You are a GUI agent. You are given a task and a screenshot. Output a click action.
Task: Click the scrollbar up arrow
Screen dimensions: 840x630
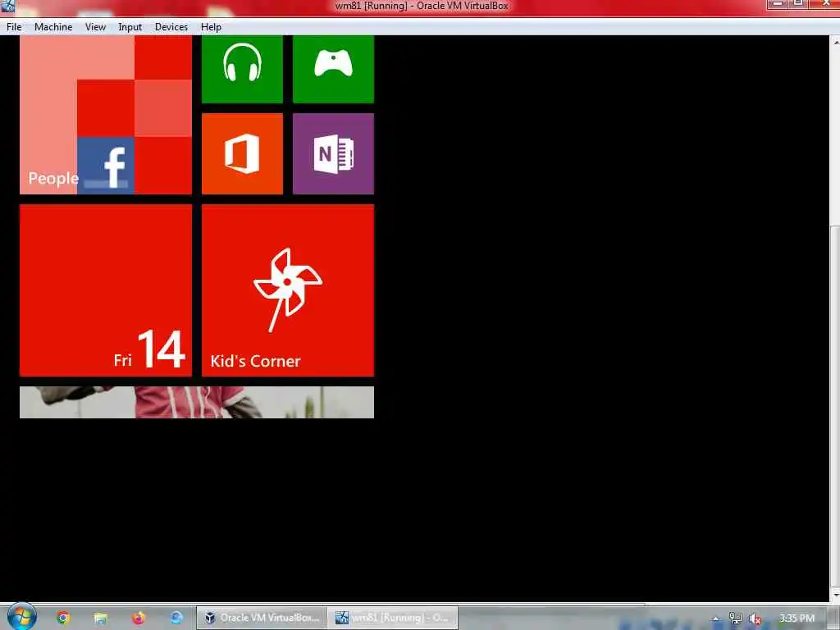click(x=836, y=42)
